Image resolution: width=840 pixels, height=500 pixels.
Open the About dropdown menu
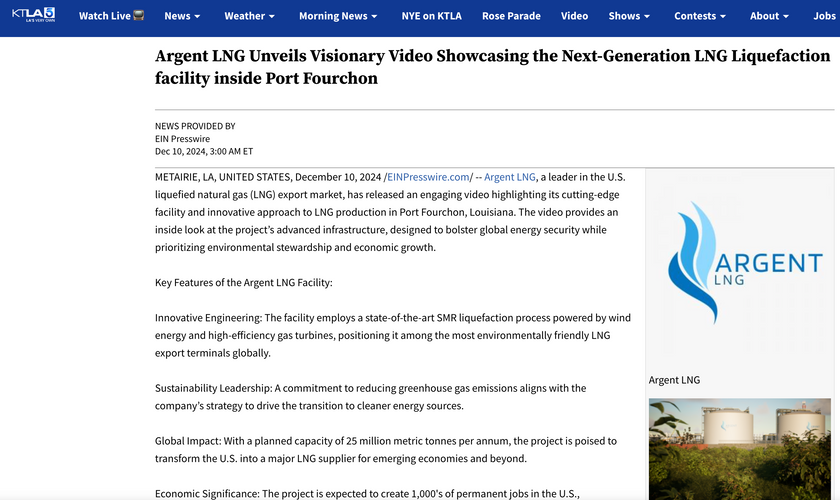tap(769, 16)
